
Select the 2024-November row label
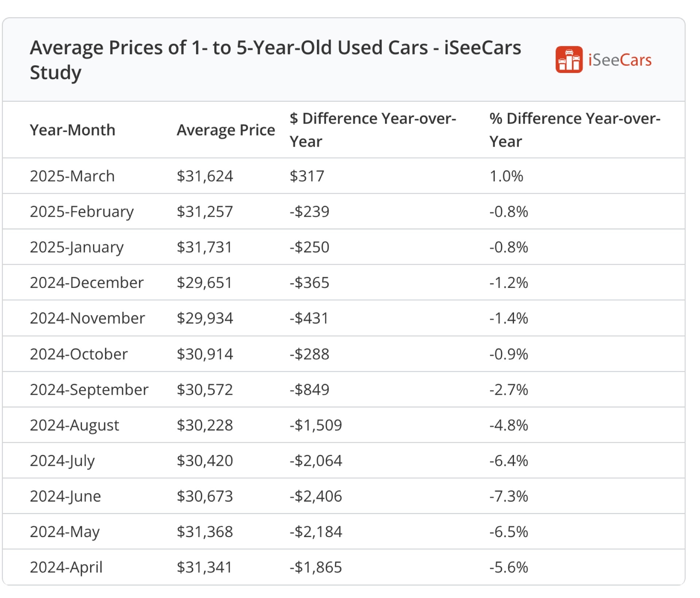pyautogui.click(x=87, y=318)
